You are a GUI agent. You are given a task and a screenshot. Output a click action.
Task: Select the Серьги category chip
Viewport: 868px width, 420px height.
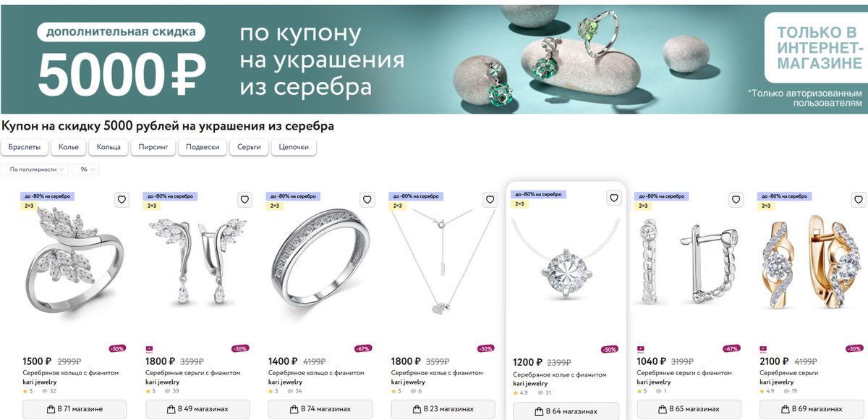249,147
